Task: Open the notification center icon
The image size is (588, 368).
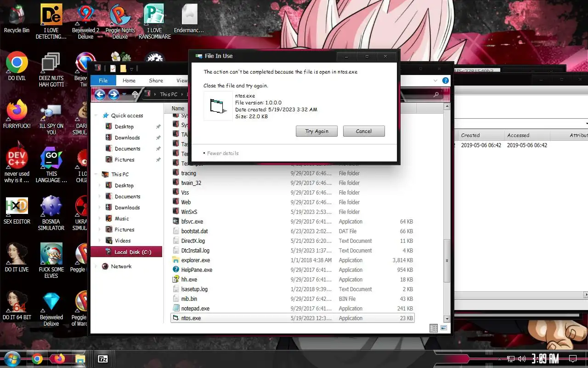Action: [572, 359]
